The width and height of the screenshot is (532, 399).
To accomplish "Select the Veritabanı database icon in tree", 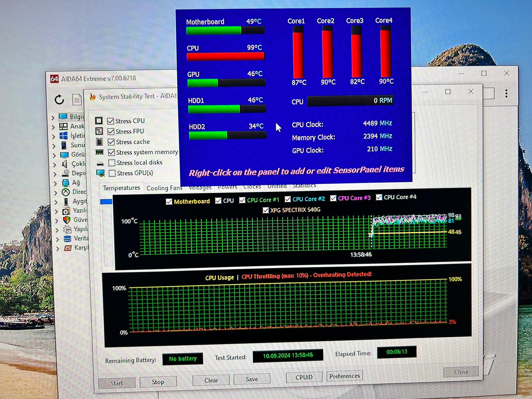I will pos(67,238).
